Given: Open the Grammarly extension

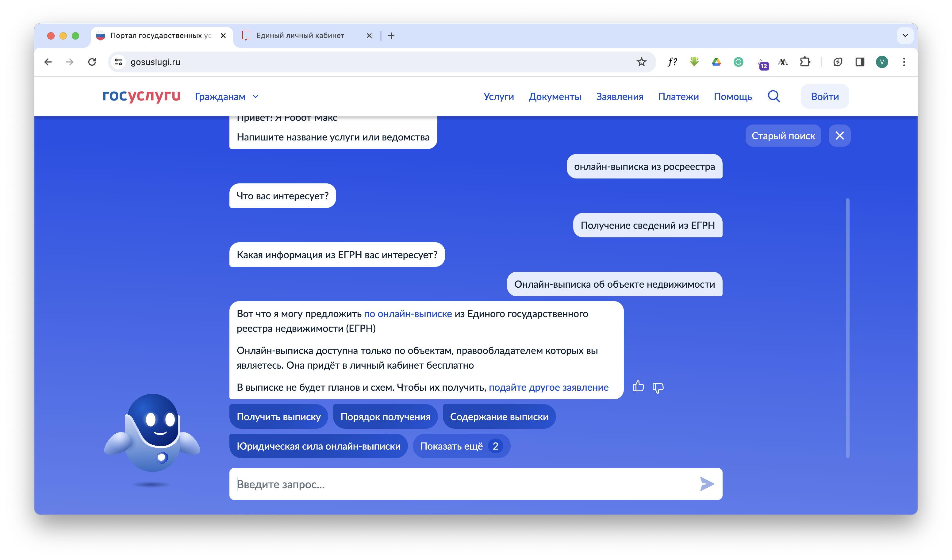Looking at the screenshot, I should (738, 62).
